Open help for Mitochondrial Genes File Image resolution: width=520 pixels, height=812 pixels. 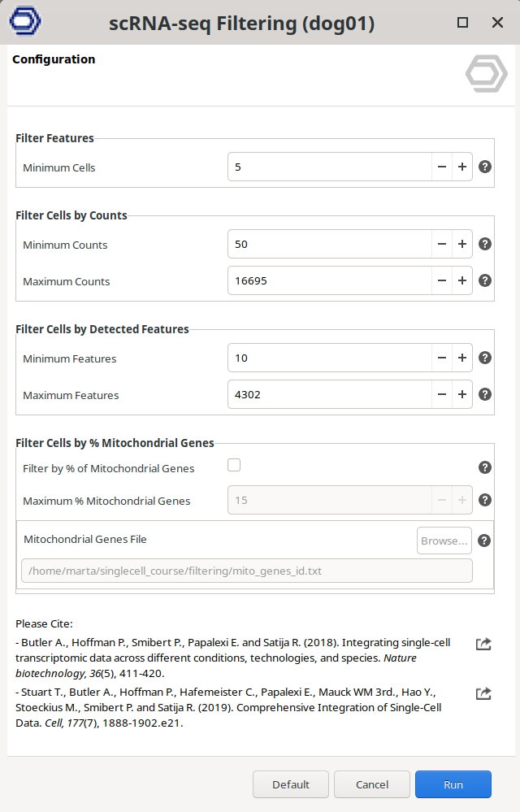click(485, 541)
